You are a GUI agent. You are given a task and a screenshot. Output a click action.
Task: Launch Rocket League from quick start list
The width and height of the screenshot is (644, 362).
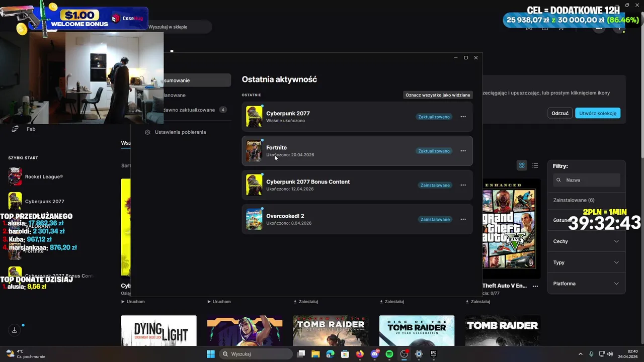pyautogui.click(x=36, y=176)
